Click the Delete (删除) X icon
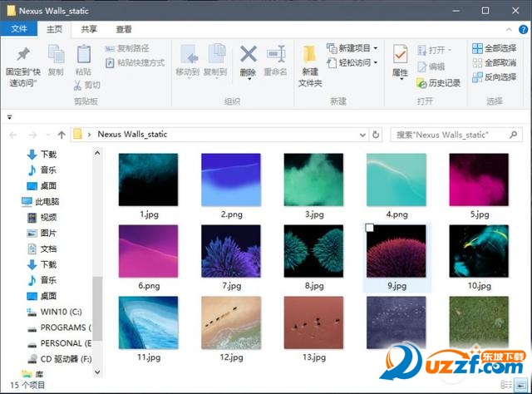 pos(249,54)
